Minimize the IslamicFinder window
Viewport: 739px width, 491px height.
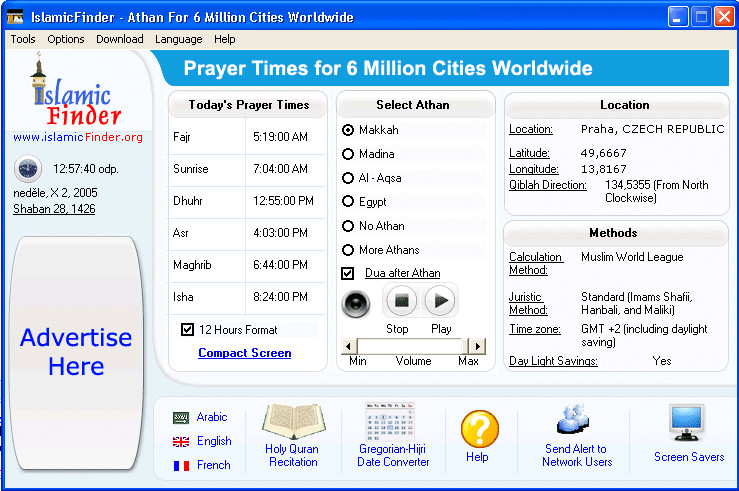point(678,17)
